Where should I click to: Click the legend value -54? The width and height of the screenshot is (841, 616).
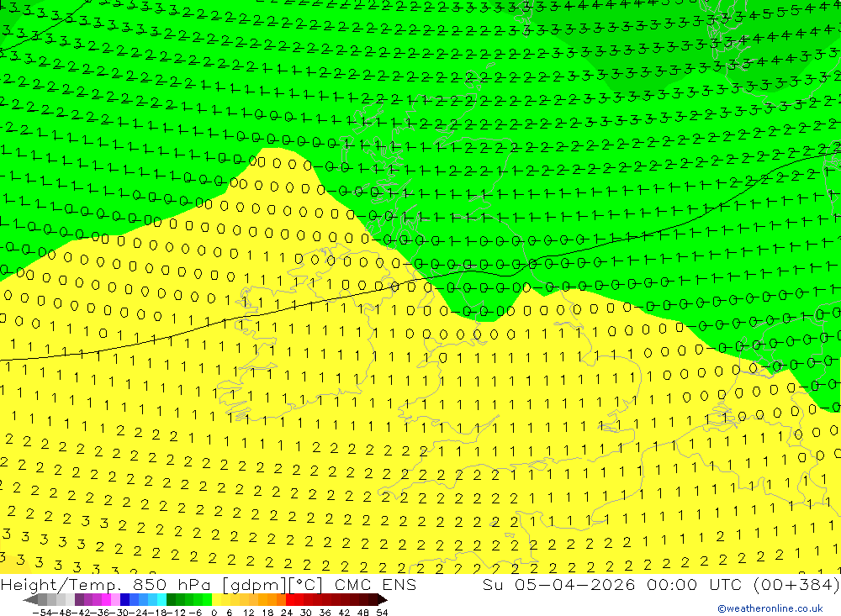point(42,613)
